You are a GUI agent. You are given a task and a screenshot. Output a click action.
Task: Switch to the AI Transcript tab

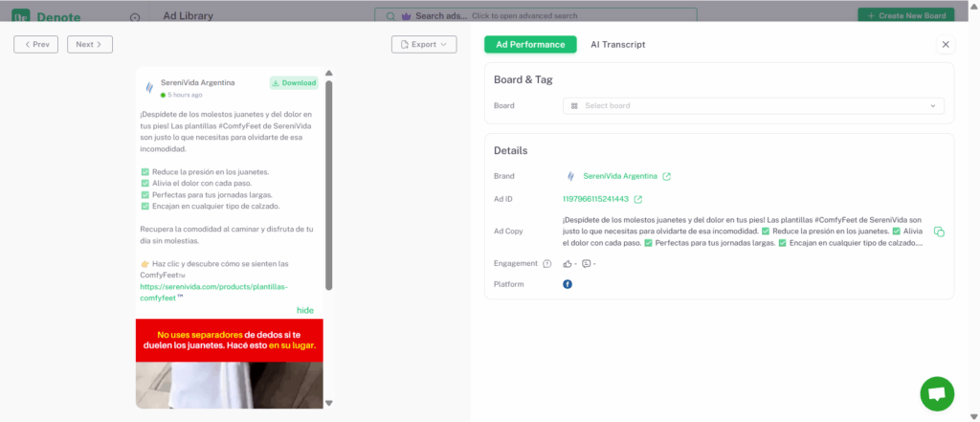pyautogui.click(x=617, y=45)
